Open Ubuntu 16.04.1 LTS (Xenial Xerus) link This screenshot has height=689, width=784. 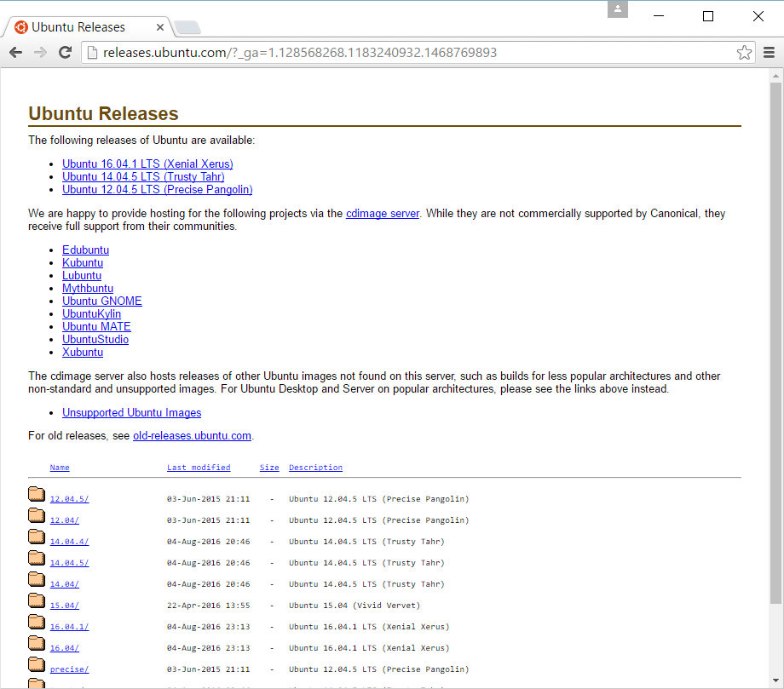click(147, 164)
